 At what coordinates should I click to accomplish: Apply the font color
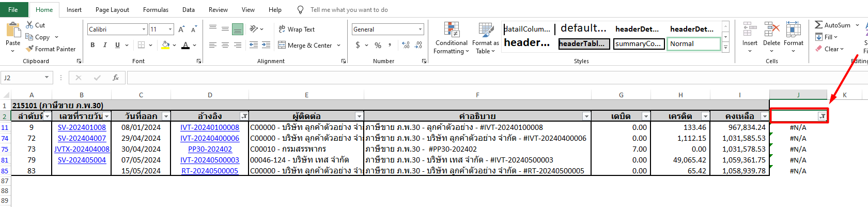click(185, 45)
